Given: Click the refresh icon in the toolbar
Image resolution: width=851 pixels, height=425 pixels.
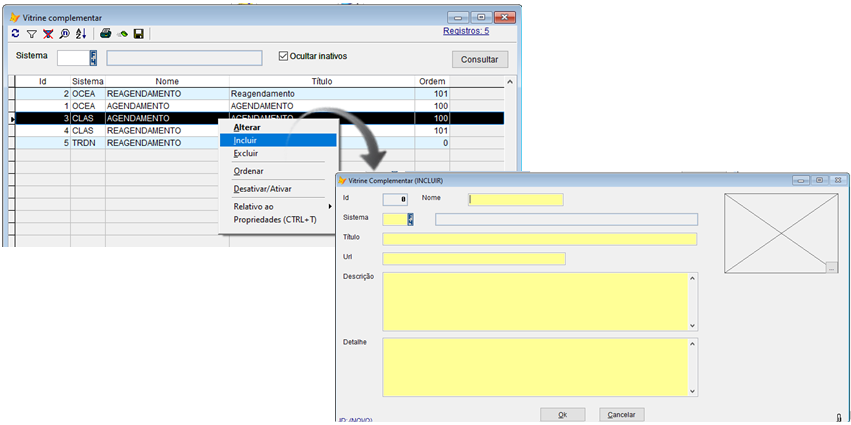Looking at the screenshot, I should tap(15, 33).
